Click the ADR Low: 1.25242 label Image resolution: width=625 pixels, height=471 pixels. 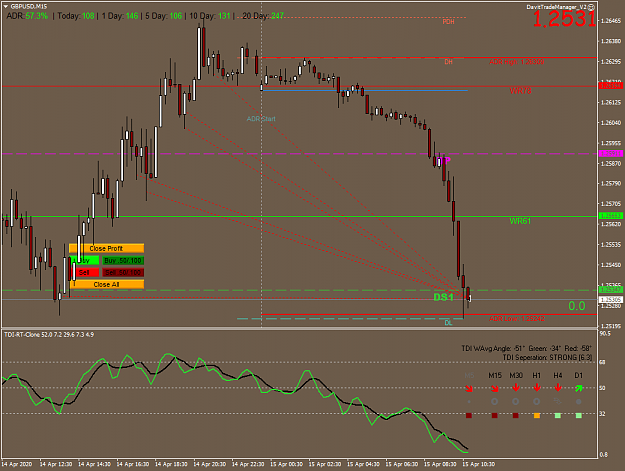(517, 319)
